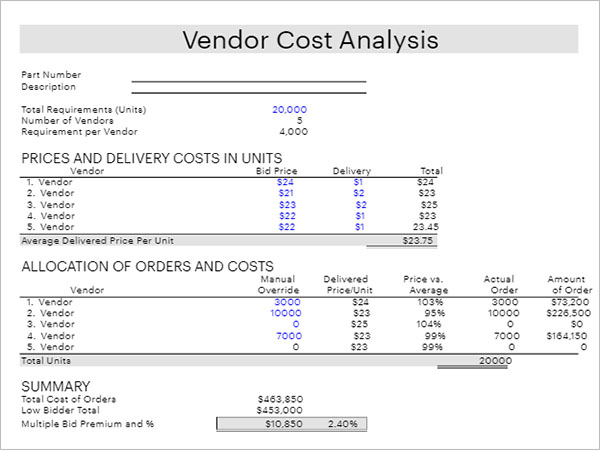Image resolution: width=600 pixels, height=450 pixels.
Task: Click the Number of Vendors value
Action: click(299, 120)
